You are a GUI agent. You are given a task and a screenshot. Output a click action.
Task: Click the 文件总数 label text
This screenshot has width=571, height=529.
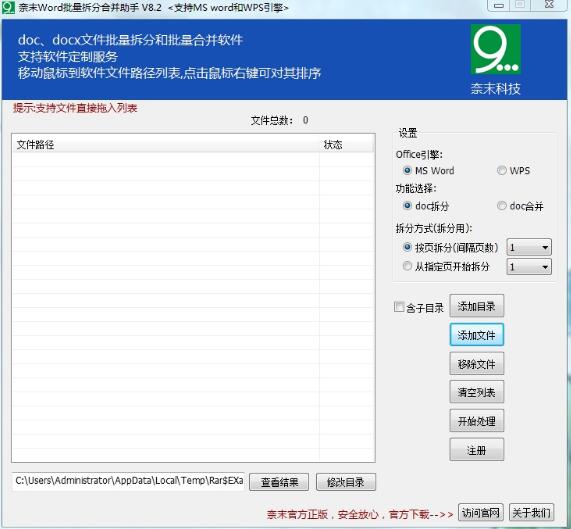(x=272, y=120)
